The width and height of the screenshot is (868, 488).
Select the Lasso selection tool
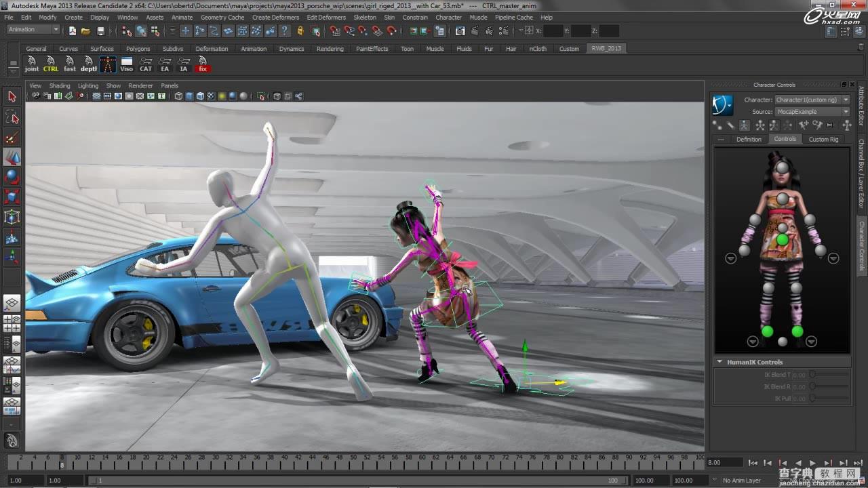[12, 117]
